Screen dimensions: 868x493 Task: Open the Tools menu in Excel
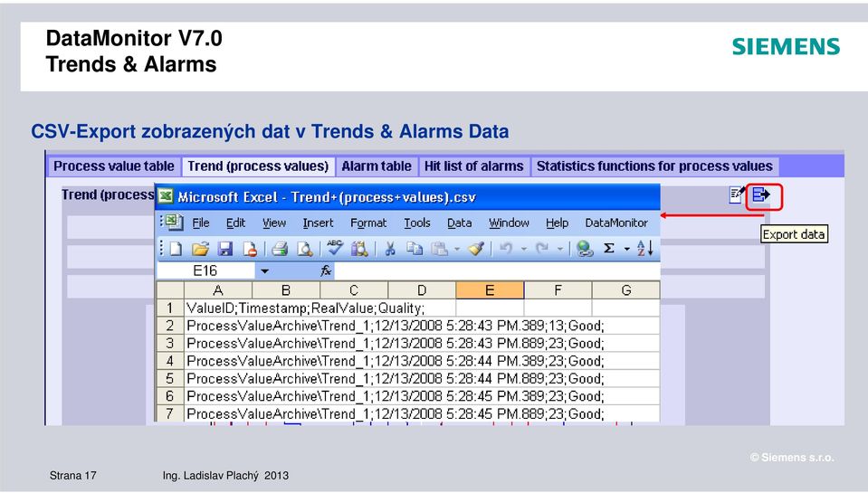pos(417,223)
